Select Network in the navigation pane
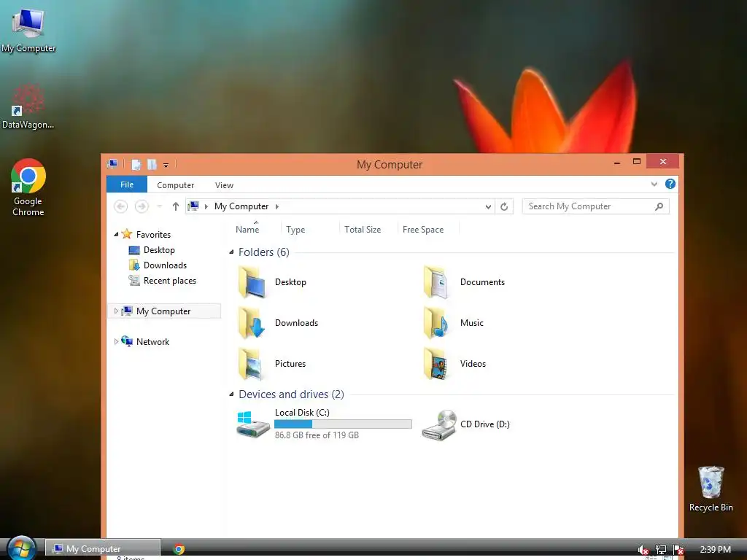The width and height of the screenshot is (747, 560). (x=152, y=341)
